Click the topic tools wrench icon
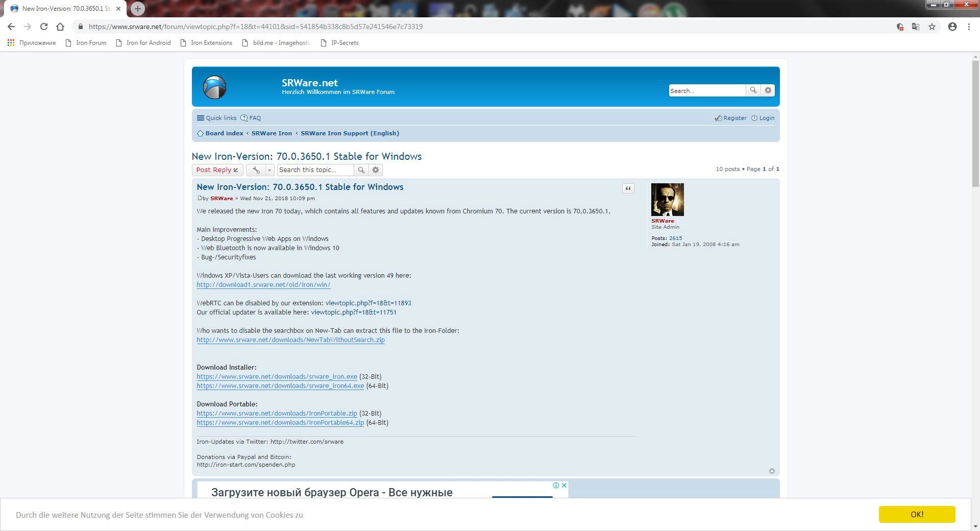 click(x=256, y=170)
